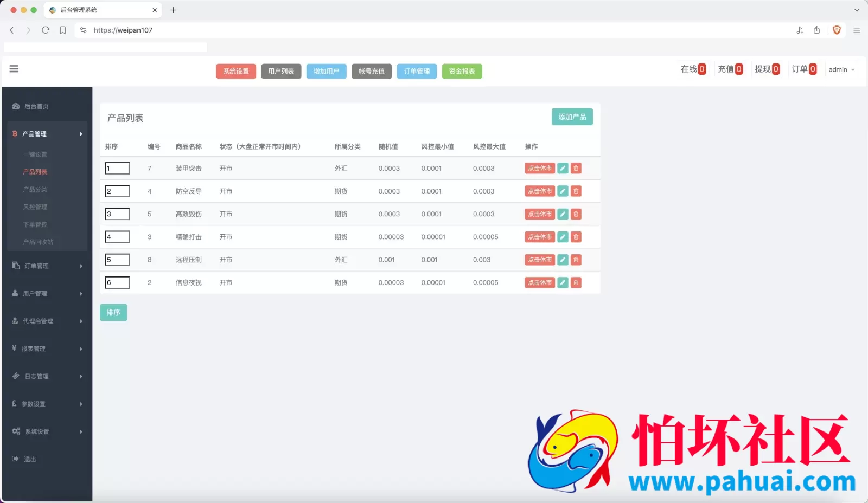Viewport: 868px width, 503px height.
Task: Expand the 报表管理 sidebar section
Action: [47, 349]
